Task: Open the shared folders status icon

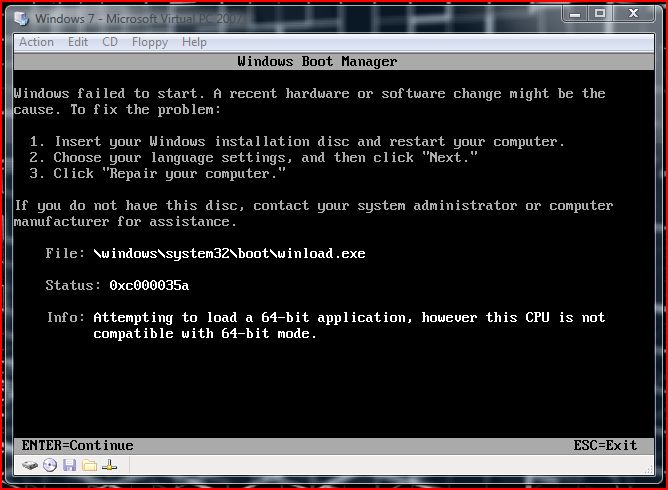Action: click(89, 465)
